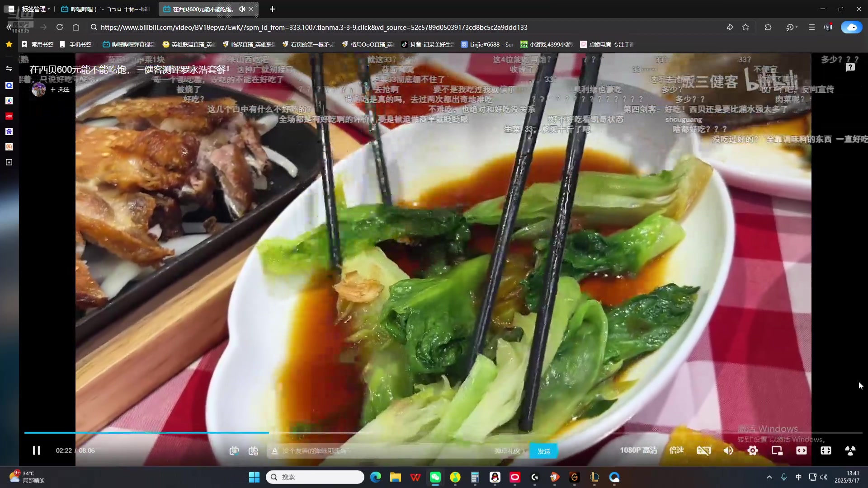Screen dimensions: 868x488
Task: Open the user account avatar
Action: (x=828, y=27)
